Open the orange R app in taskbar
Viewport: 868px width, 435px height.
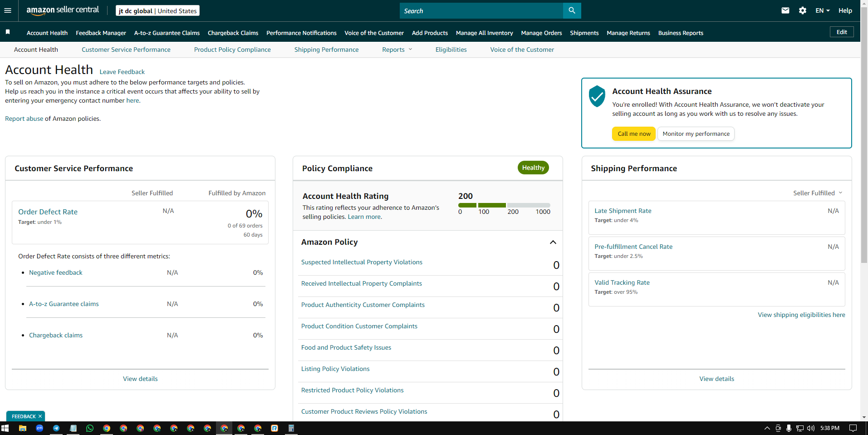275,428
